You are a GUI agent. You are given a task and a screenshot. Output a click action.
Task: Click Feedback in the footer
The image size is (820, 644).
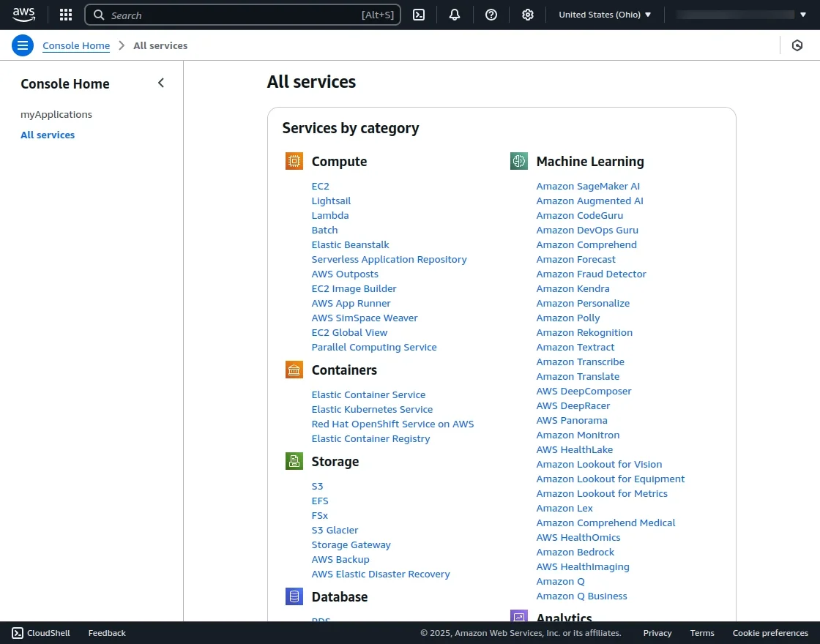(x=107, y=633)
